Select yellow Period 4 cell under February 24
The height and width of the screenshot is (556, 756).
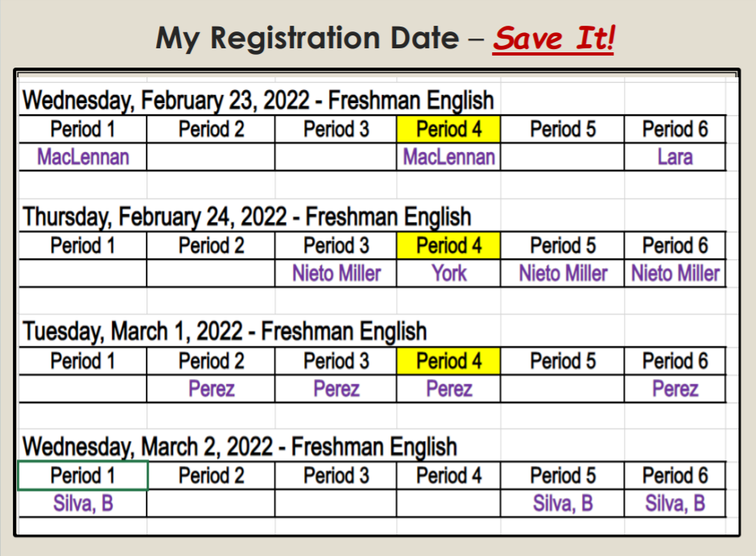pos(448,245)
